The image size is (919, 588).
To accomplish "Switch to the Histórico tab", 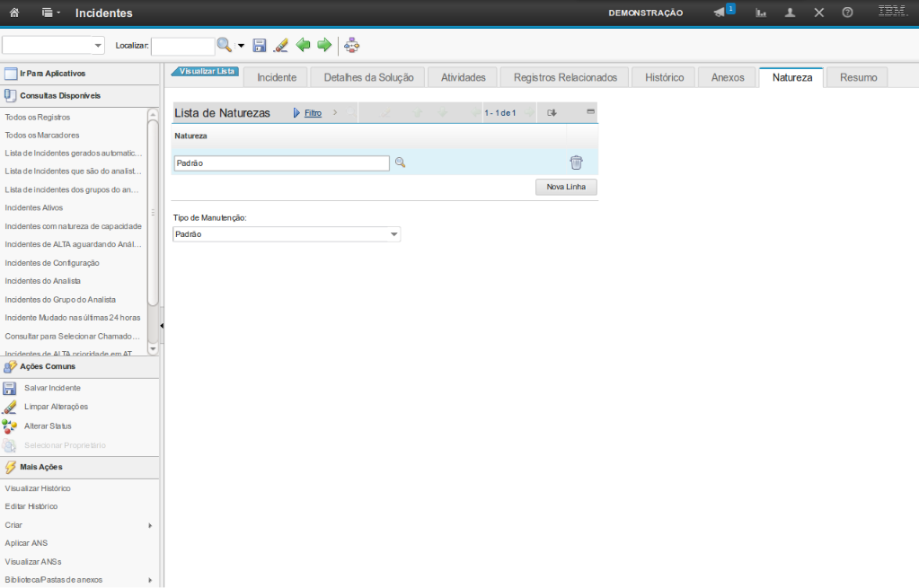I will (664, 77).
